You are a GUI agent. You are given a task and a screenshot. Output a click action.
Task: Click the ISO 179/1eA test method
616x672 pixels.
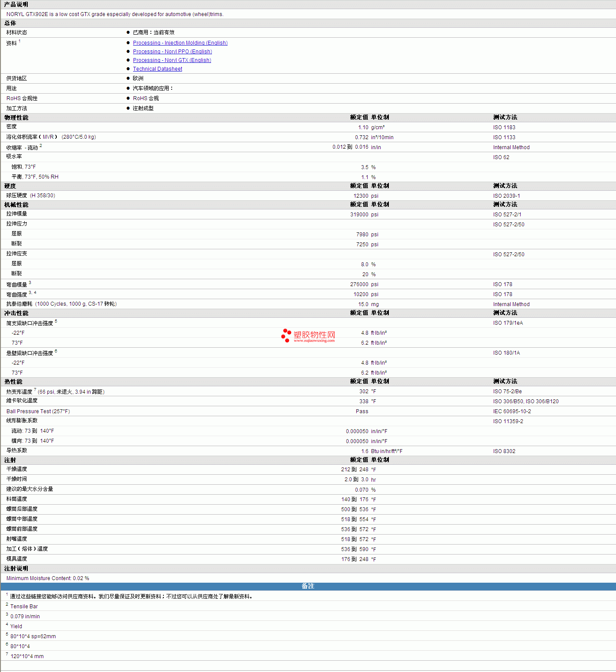click(x=508, y=323)
